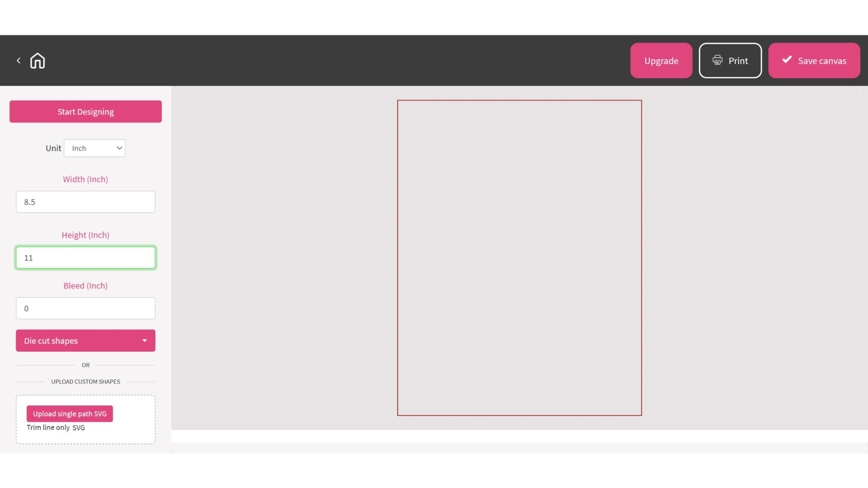Screen dimensions: 868x488
Task: Click the dropdown arrow on Die cut shapes
Action: tap(144, 340)
